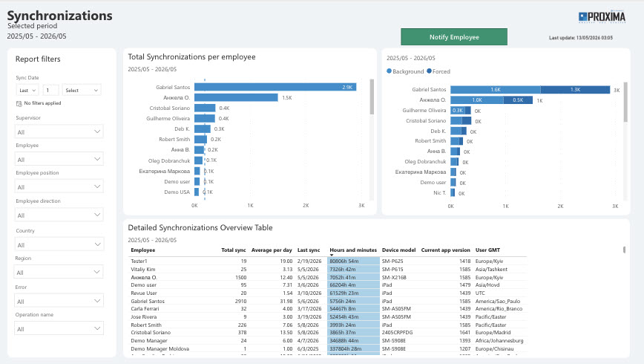Click the '80806h 54m' cell
Image resolution: width=644 pixels, height=364 pixels.
pyautogui.click(x=353, y=261)
